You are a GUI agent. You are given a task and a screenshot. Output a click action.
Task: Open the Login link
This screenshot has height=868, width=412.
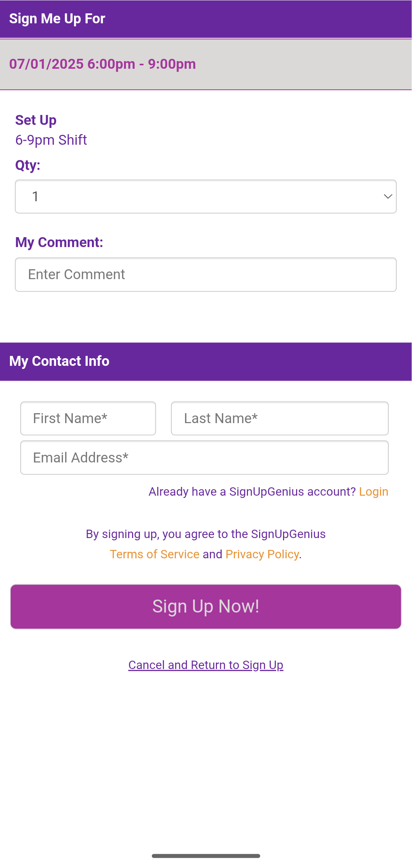[x=373, y=492]
